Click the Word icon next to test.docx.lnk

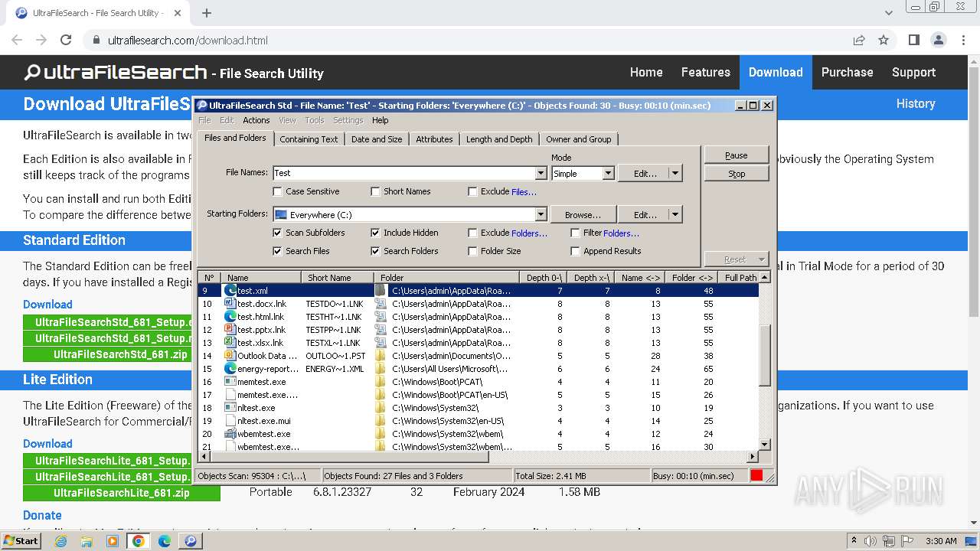coord(230,304)
